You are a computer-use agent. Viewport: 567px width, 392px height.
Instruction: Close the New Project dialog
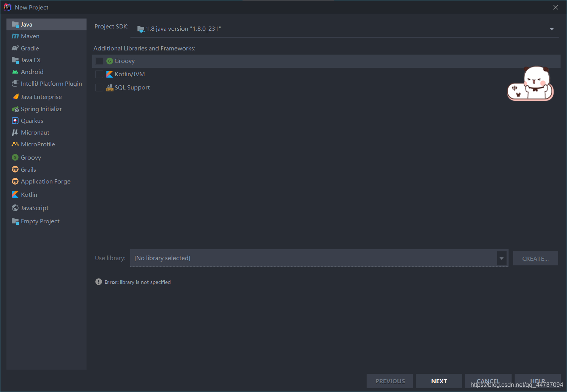coord(556,7)
